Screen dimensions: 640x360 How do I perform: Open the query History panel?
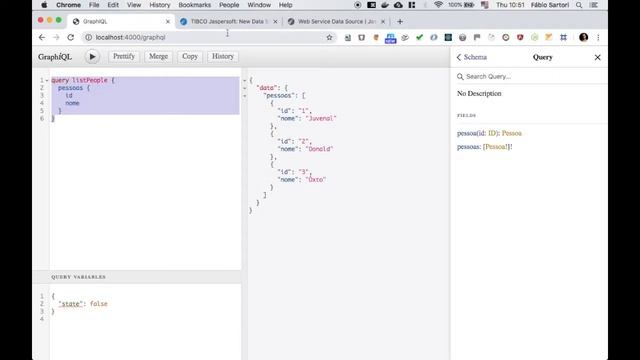[x=223, y=56]
